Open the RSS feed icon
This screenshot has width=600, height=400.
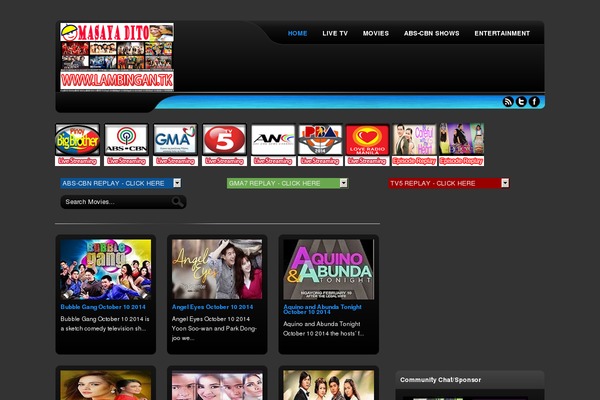(508, 101)
